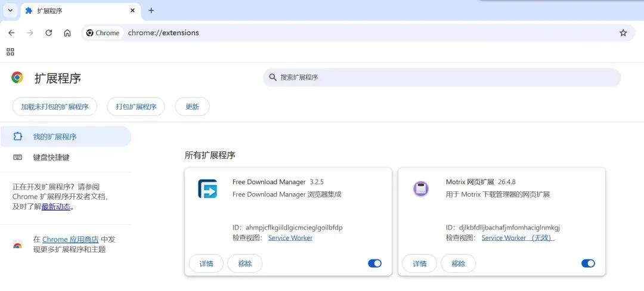Click the Free Download Manager extension icon
The width and height of the screenshot is (644, 291).
208,189
